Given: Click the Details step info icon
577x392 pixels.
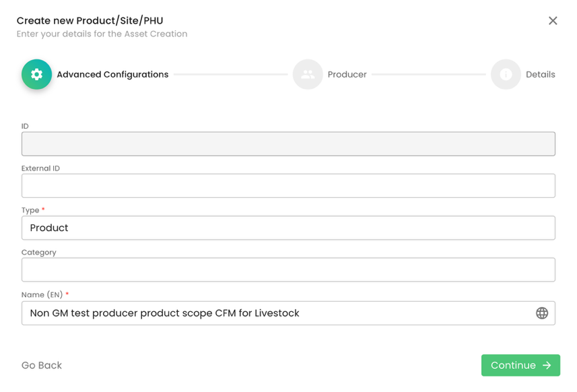Looking at the screenshot, I should pyautogui.click(x=506, y=75).
